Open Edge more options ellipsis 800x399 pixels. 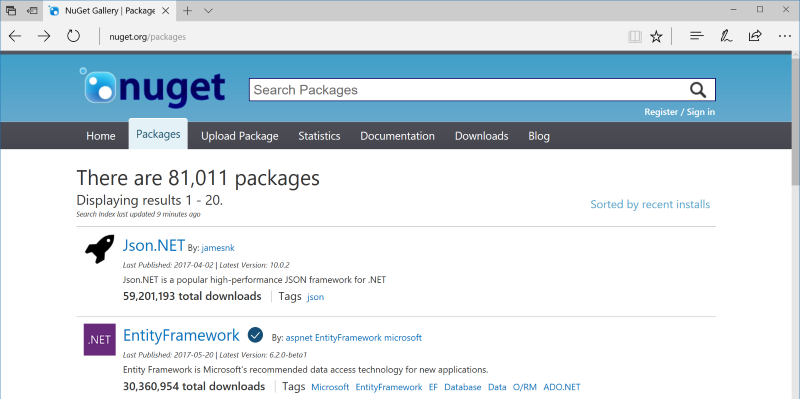click(x=784, y=36)
